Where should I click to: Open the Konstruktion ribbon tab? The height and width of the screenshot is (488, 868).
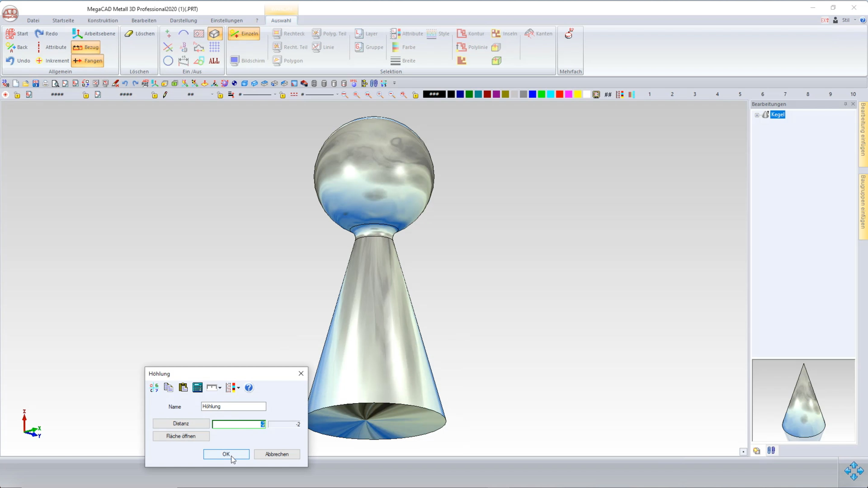tap(102, 20)
